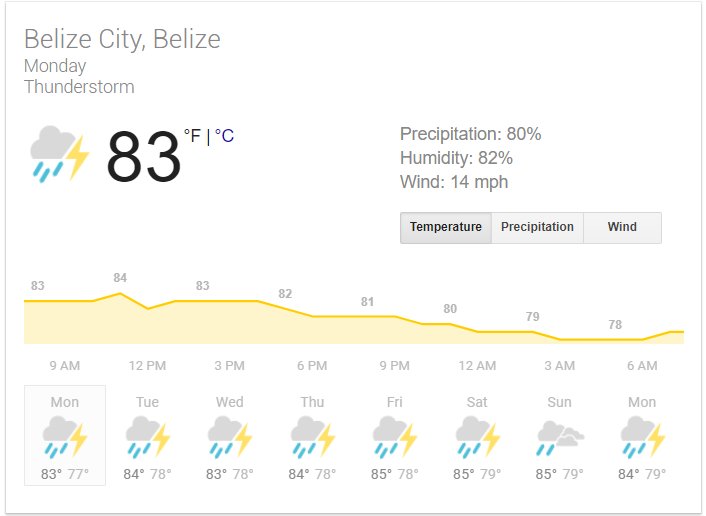Click the 84 peak on temperature graph
Image resolution: width=706 pixels, height=516 pixels.
[x=120, y=278]
